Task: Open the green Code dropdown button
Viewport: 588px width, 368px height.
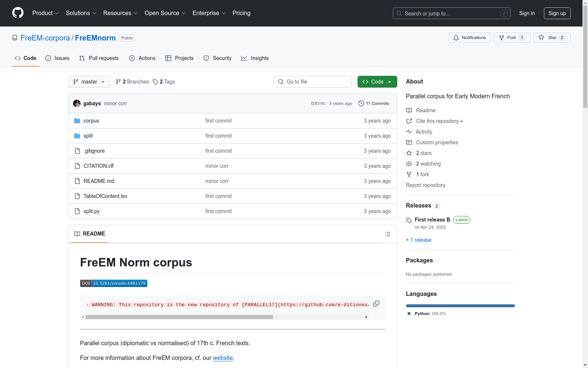Action: 377,82
